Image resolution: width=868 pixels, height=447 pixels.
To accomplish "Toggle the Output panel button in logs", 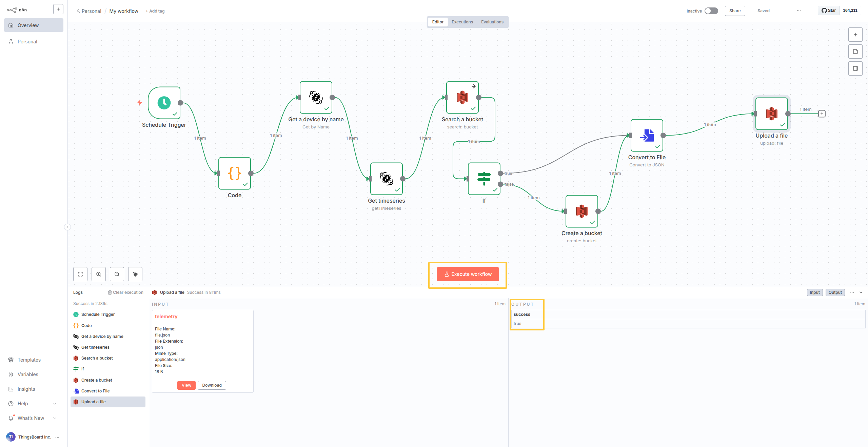I will click(x=835, y=292).
